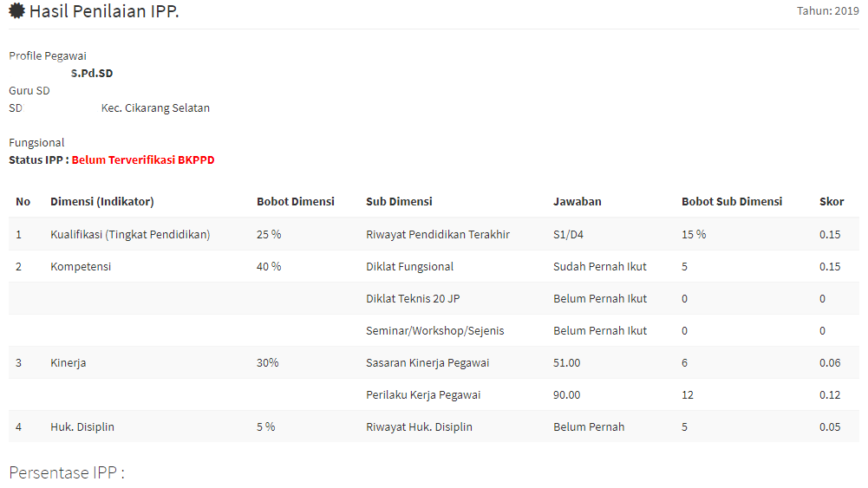Select the Diklat Fungsional sub dimensi cell
Image resolution: width=868 pixels, height=488 pixels.
pos(409,267)
